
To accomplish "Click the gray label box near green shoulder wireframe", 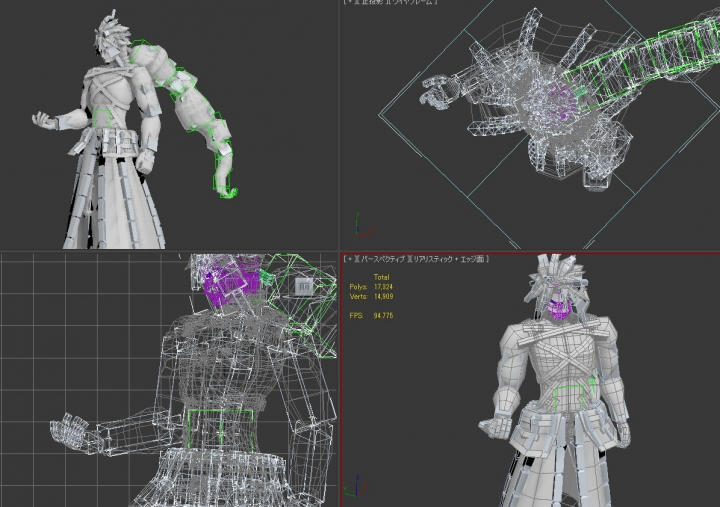I will [303, 287].
